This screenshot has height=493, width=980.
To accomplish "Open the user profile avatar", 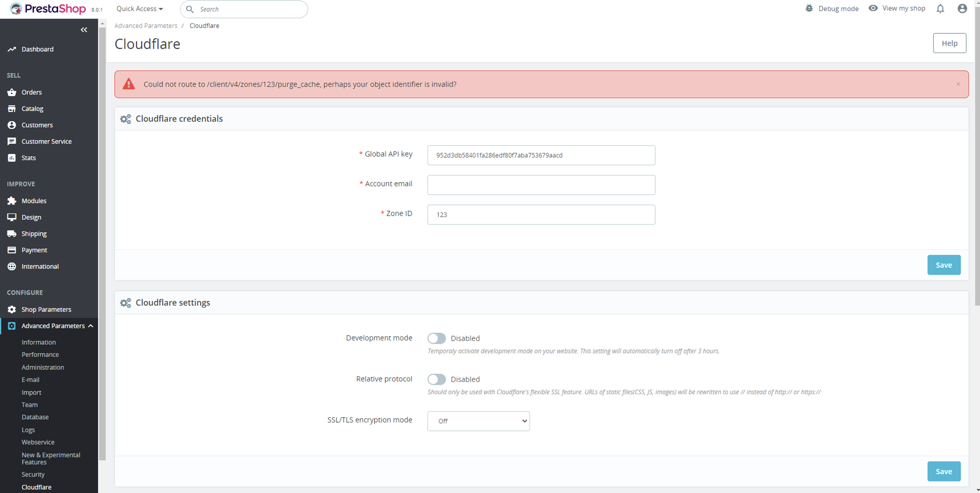I will pos(962,9).
